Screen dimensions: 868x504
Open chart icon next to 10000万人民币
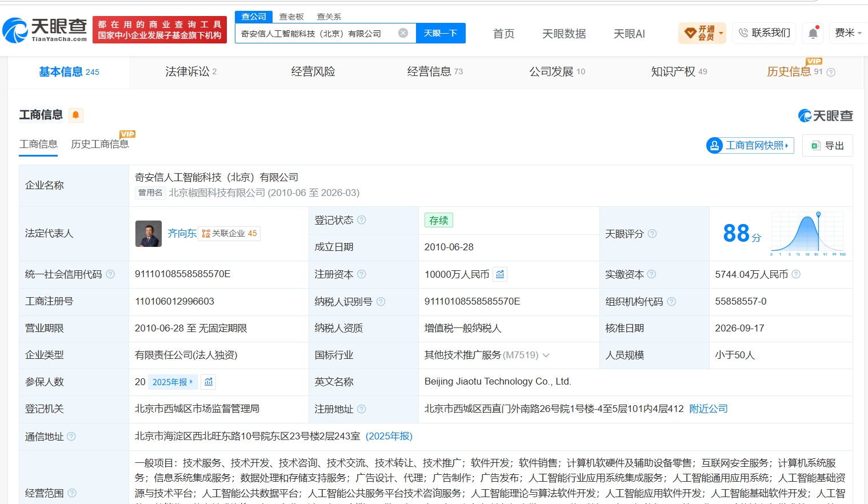coord(500,274)
